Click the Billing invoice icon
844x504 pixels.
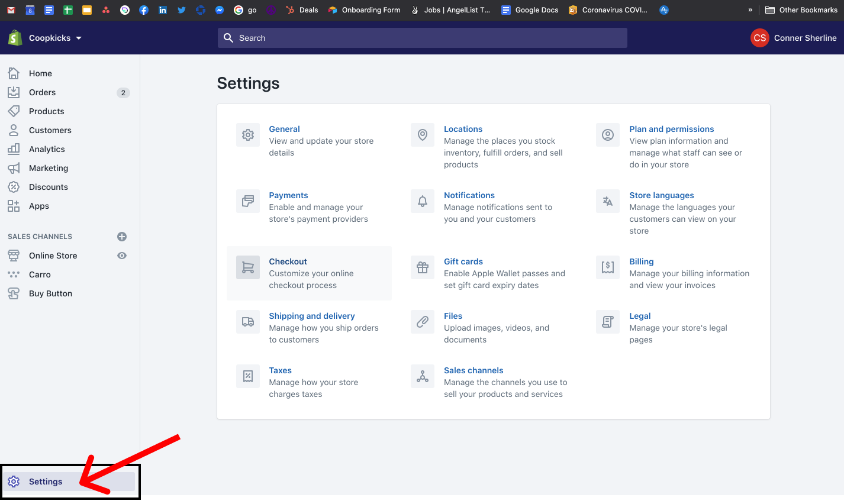coord(607,267)
